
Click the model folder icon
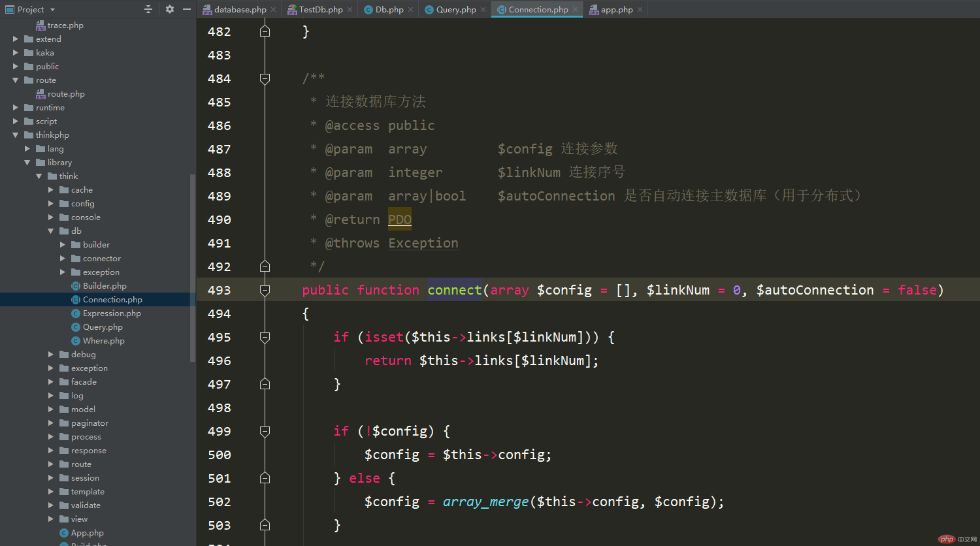coord(64,409)
